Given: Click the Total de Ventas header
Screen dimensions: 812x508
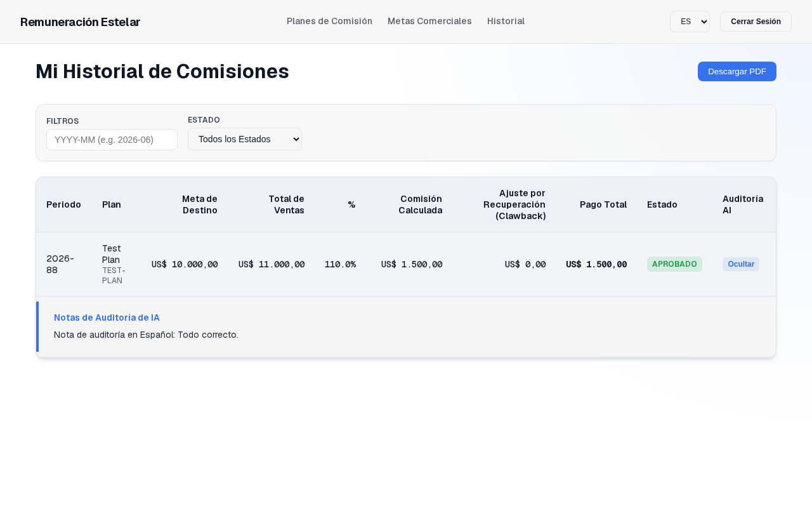Looking at the screenshot, I should (x=286, y=204).
